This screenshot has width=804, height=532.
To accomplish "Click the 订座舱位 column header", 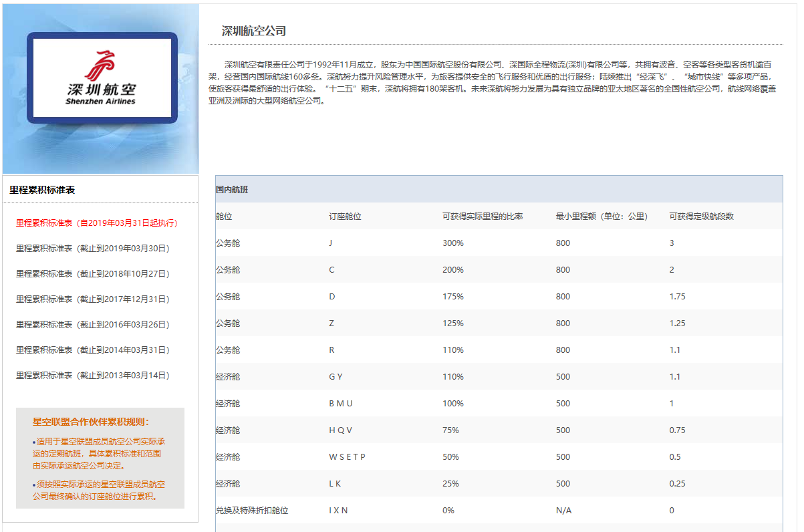I will (x=346, y=217).
